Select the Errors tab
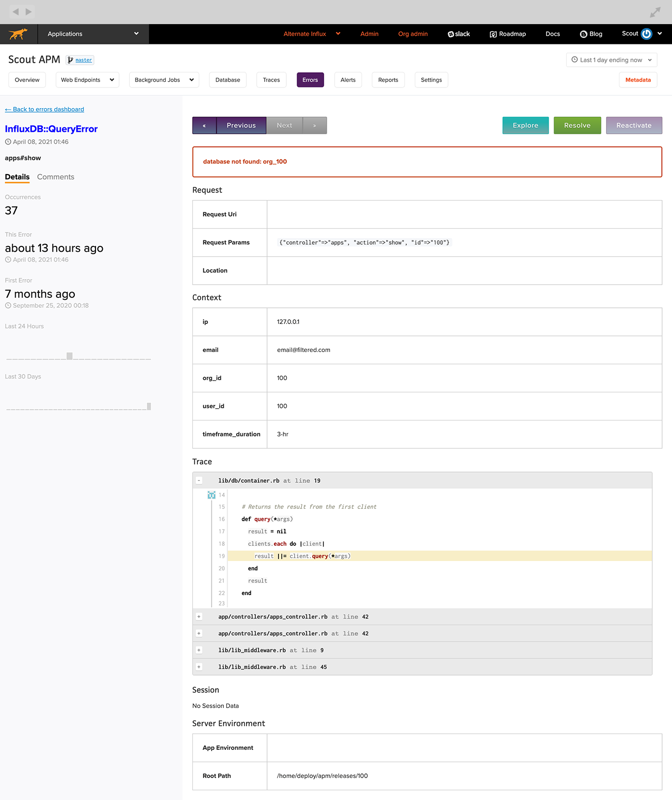 point(310,80)
